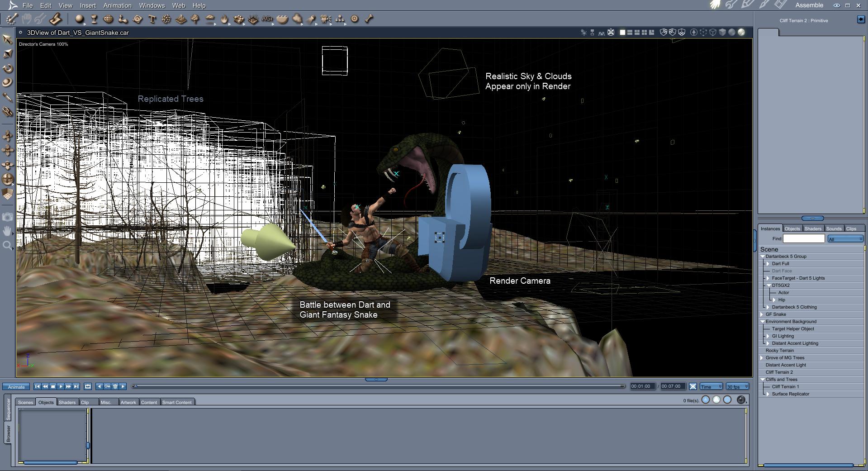Image resolution: width=868 pixels, height=471 pixels.
Task: Open the Animation menu
Action: click(117, 5)
